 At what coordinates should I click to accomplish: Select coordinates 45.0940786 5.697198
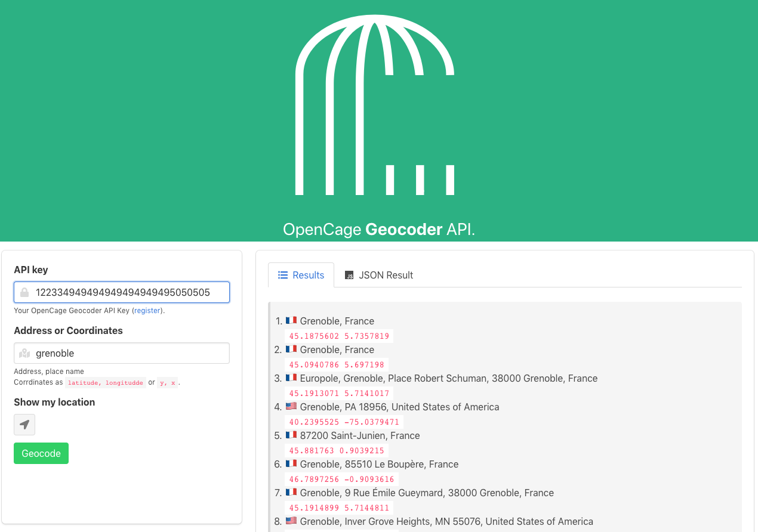[337, 364]
